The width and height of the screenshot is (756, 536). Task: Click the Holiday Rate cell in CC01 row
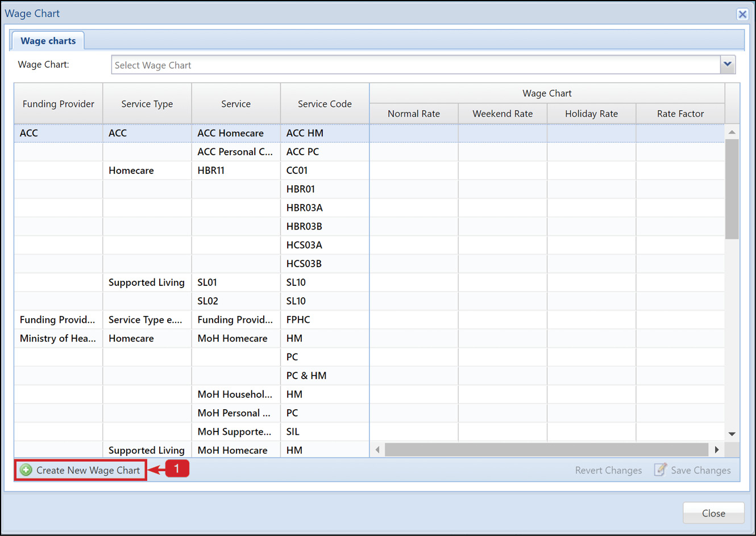point(591,171)
